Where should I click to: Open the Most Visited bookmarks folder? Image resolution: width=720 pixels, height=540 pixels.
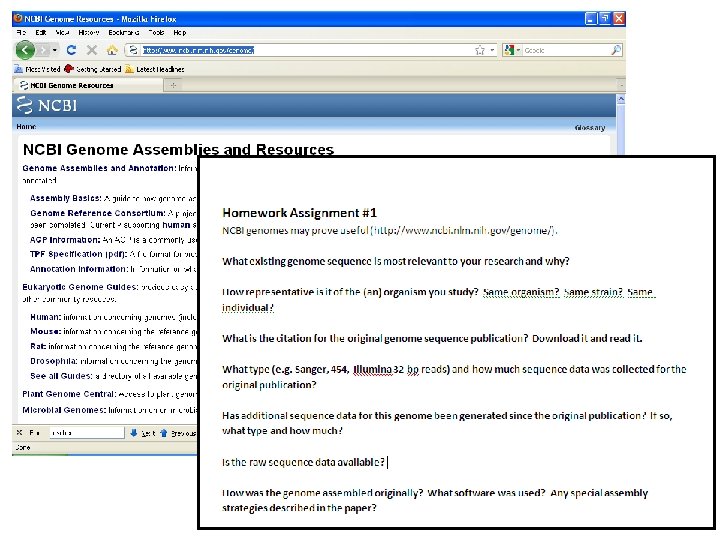tap(37, 69)
